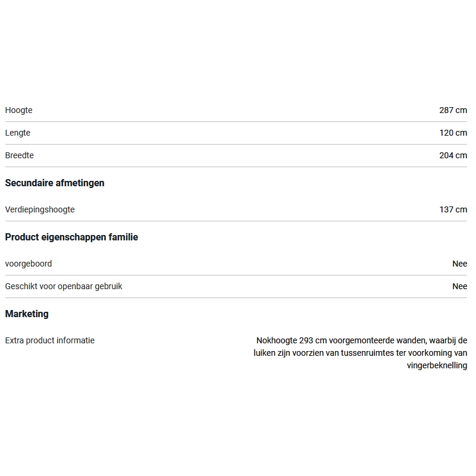Select Nee value for openbaar gebruik
Viewport: 476px width, 476px height.
(459, 286)
